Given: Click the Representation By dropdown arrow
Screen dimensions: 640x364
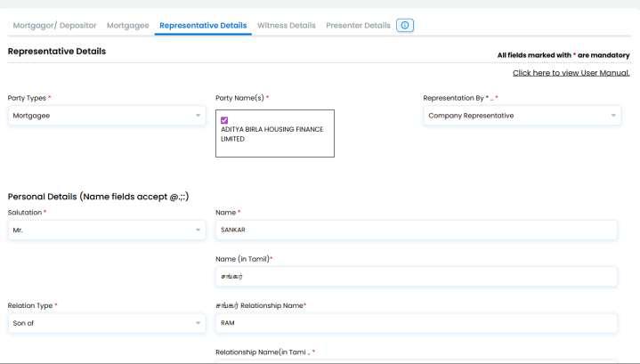Looking at the screenshot, I should click(613, 116).
